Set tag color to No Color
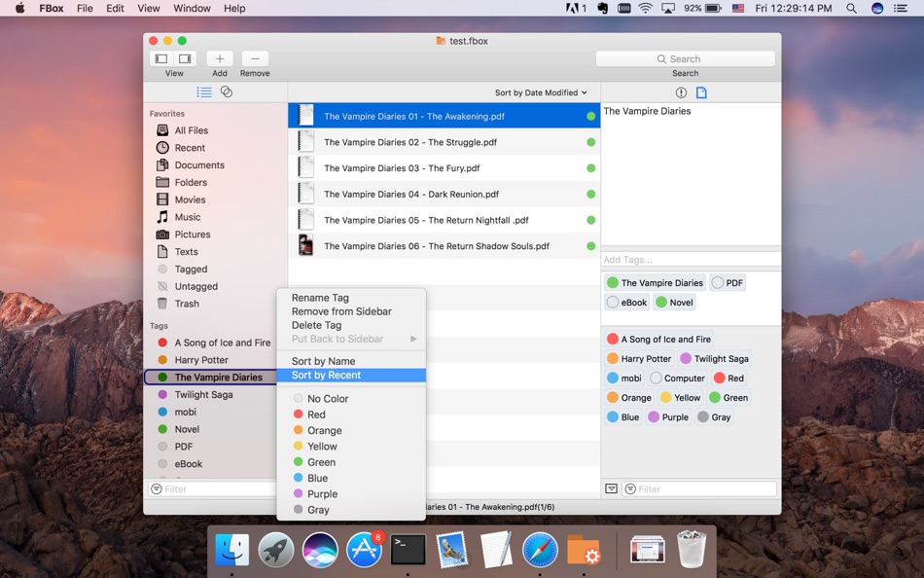 [x=351, y=399]
